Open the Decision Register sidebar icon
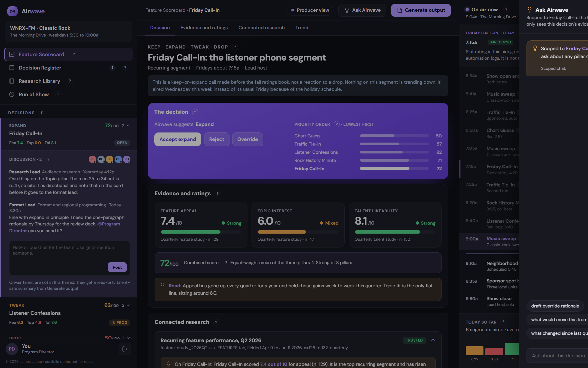588x368 pixels. point(12,68)
